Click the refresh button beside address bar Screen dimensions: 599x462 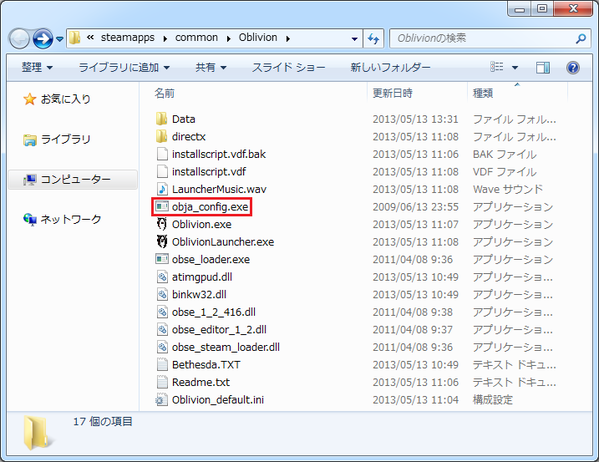[373, 38]
